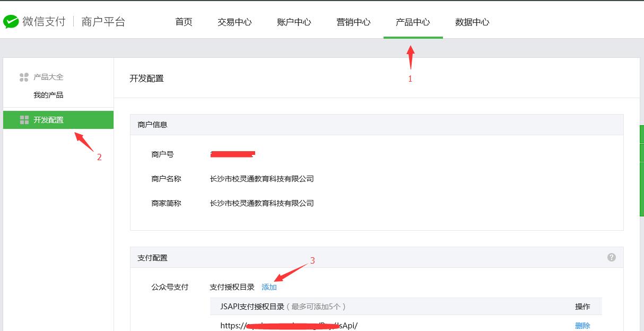
Task: Click the 商家简称 company name value
Action: (262, 203)
